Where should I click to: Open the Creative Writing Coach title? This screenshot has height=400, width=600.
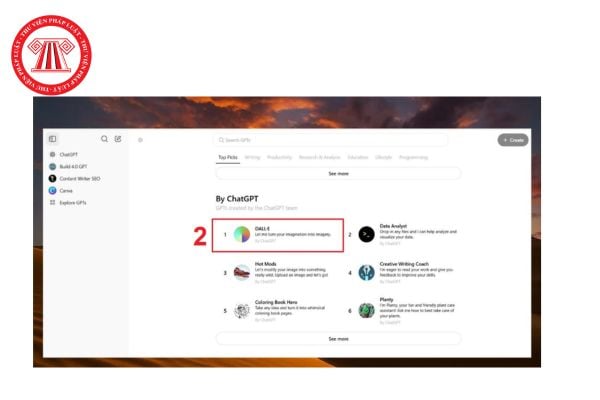coord(404,264)
